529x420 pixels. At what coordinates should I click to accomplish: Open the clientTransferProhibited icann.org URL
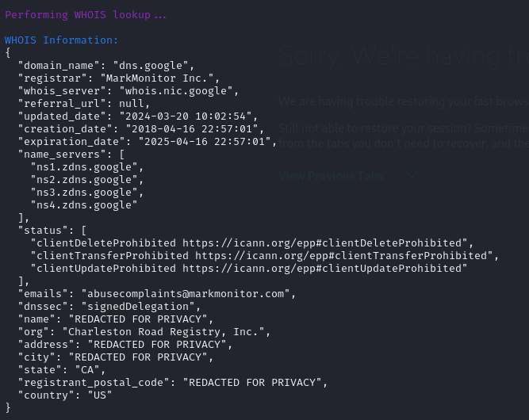click(341, 256)
